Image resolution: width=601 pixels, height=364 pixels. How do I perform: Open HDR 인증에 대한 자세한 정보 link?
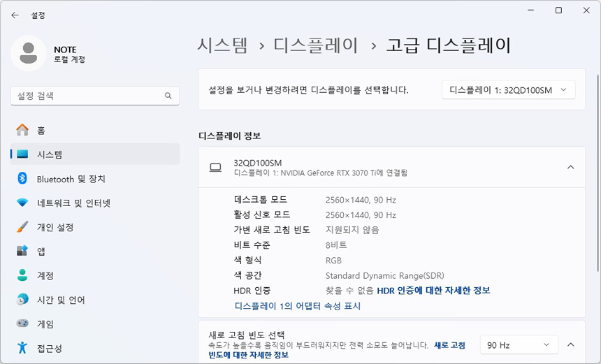click(x=433, y=290)
